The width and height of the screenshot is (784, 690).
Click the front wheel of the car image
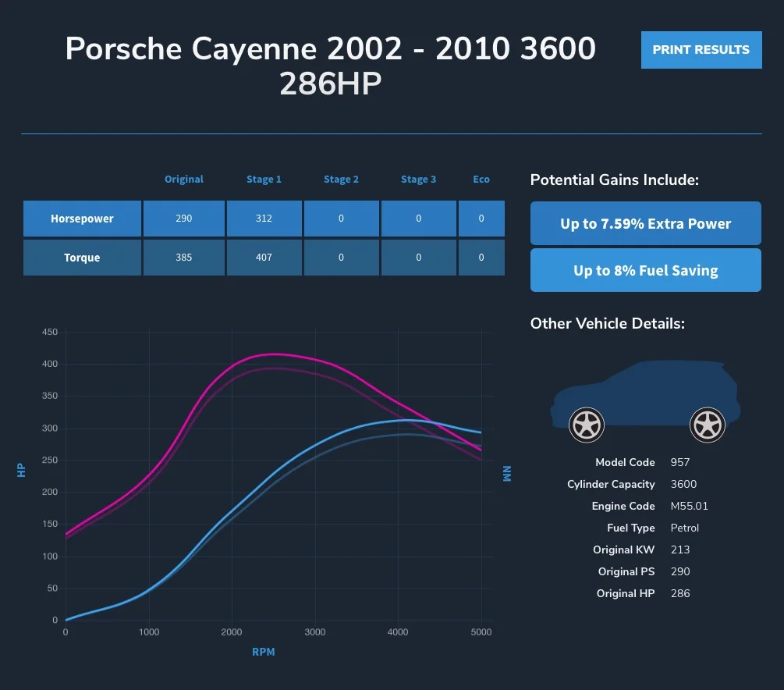pos(587,425)
